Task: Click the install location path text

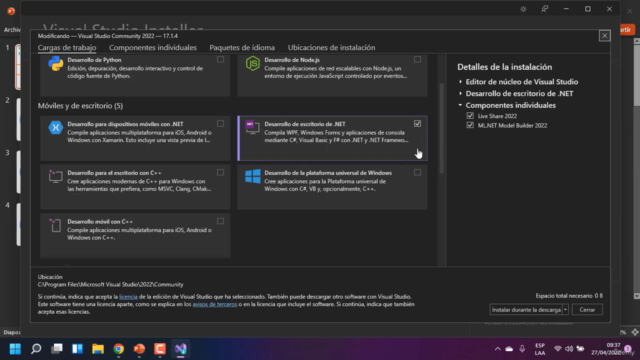Action: point(111,284)
